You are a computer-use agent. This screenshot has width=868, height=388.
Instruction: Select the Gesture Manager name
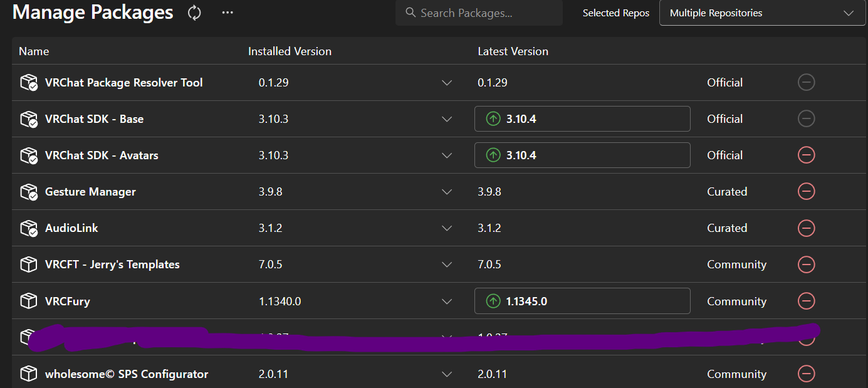pos(90,192)
